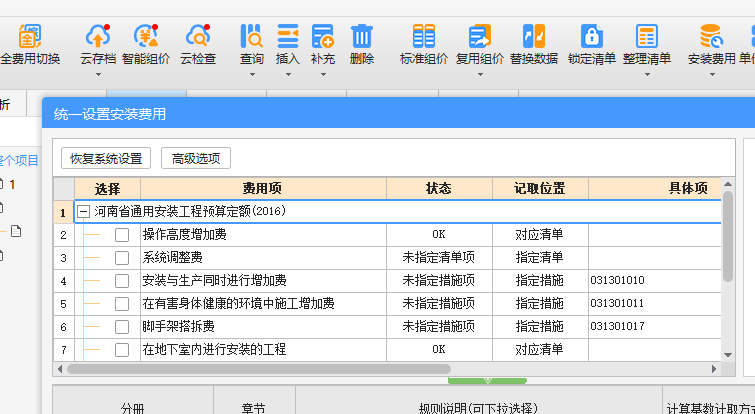The height and width of the screenshot is (414, 755).
Task: Click the 恢复系统设置 button
Action: click(x=106, y=158)
